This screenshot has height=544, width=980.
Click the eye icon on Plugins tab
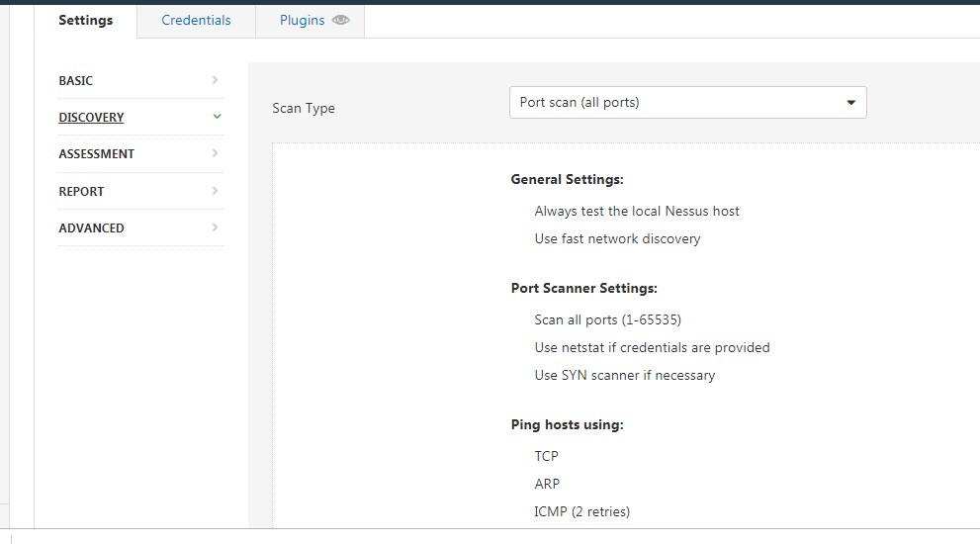pos(340,20)
